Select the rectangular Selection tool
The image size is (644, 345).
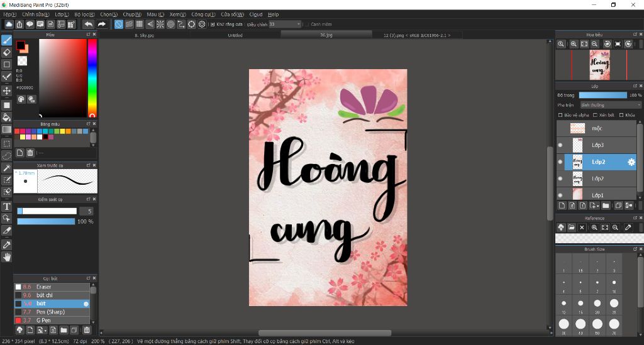point(6,143)
